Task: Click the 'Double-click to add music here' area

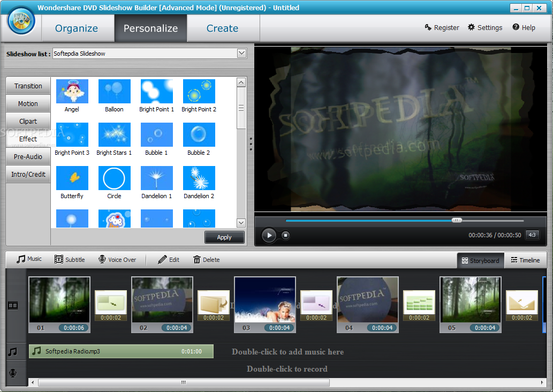Action: click(288, 352)
